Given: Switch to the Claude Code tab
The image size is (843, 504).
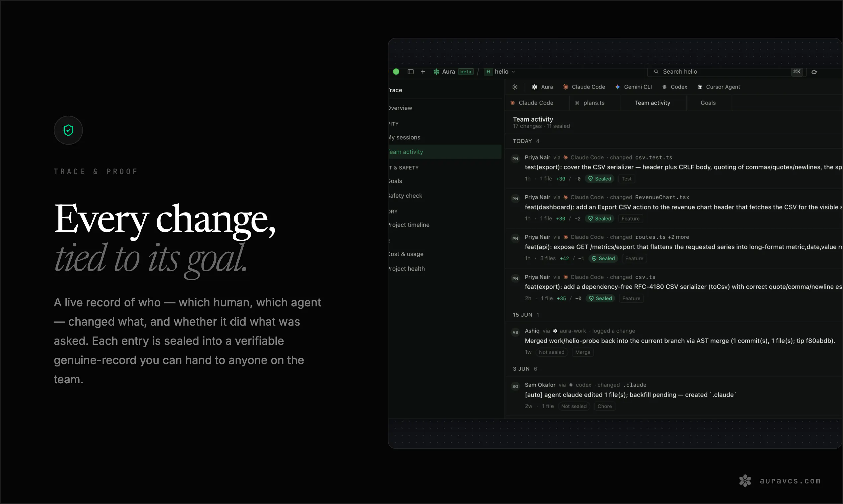Looking at the screenshot, I should coord(537,103).
